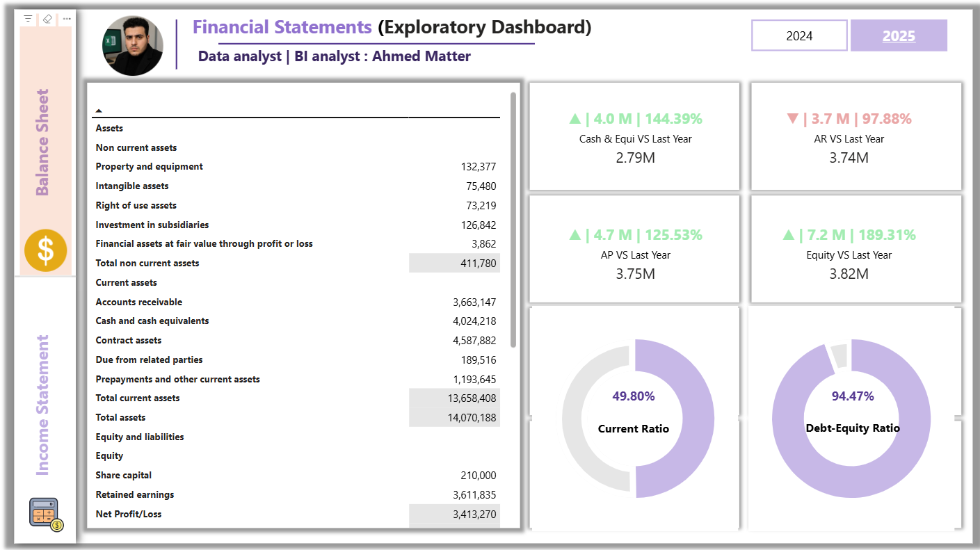The height and width of the screenshot is (550, 980).
Task: Click the 'Intangible assets' row label
Action: [132, 186]
